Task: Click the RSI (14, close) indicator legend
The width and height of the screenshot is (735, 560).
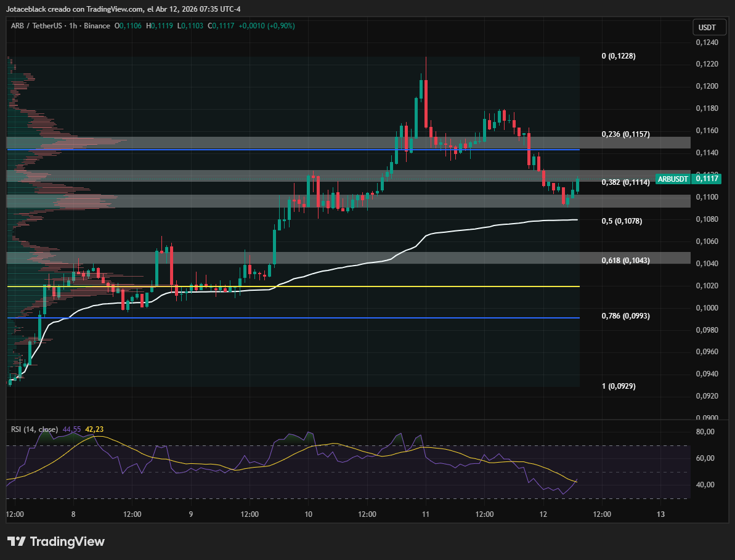Action: [35, 429]
